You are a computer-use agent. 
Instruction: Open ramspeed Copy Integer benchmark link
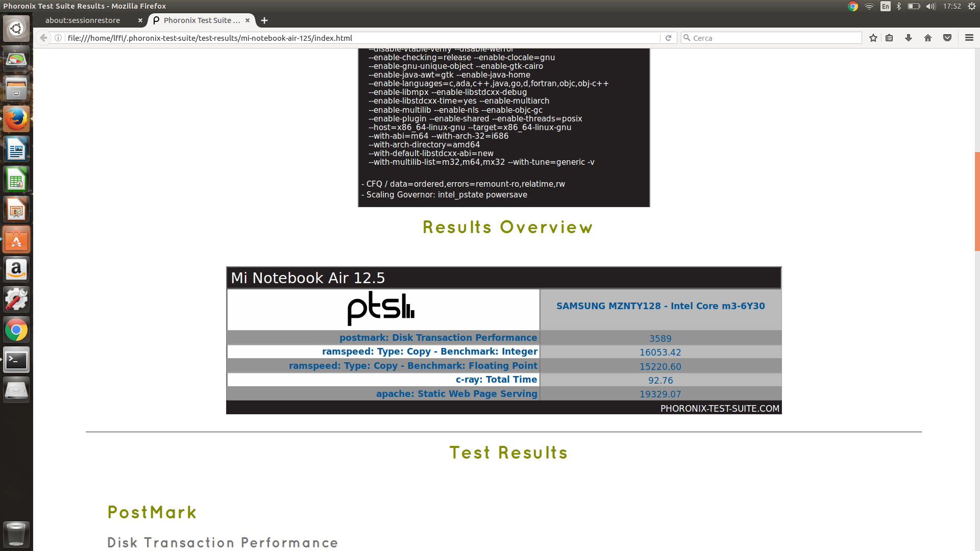[x=429, y=352]
